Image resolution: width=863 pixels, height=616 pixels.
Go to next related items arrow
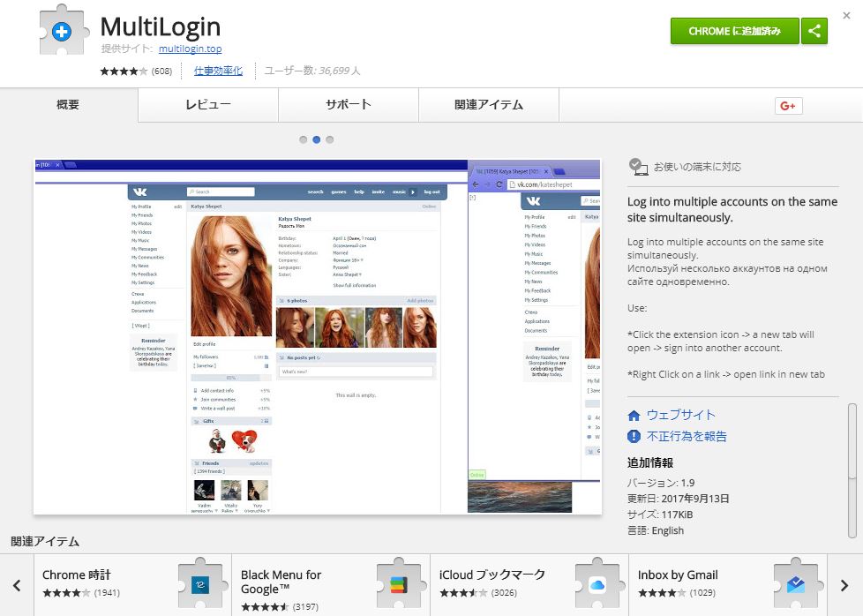click(844, 585)
